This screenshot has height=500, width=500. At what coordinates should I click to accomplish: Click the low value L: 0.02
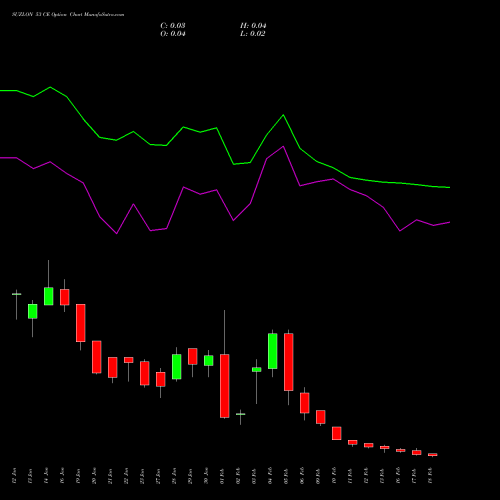[253, 34]
